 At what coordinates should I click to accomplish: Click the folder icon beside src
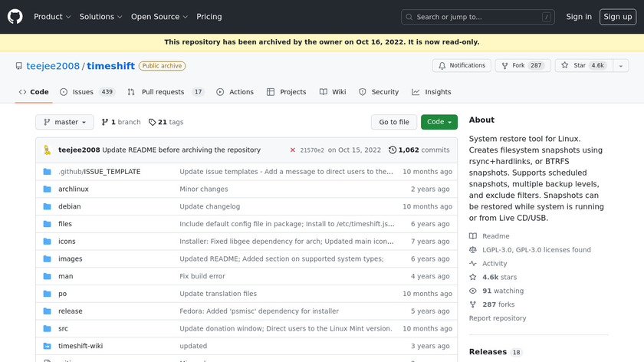(48, 329)
